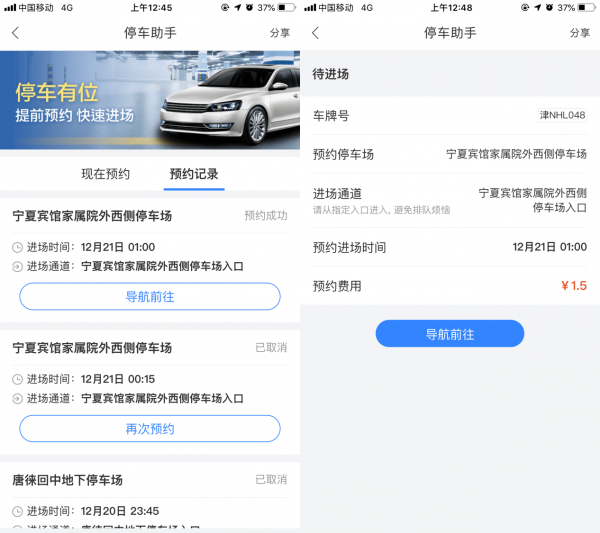Select the 预约记录 tab

pyautogui.click(x=194, y=174)
